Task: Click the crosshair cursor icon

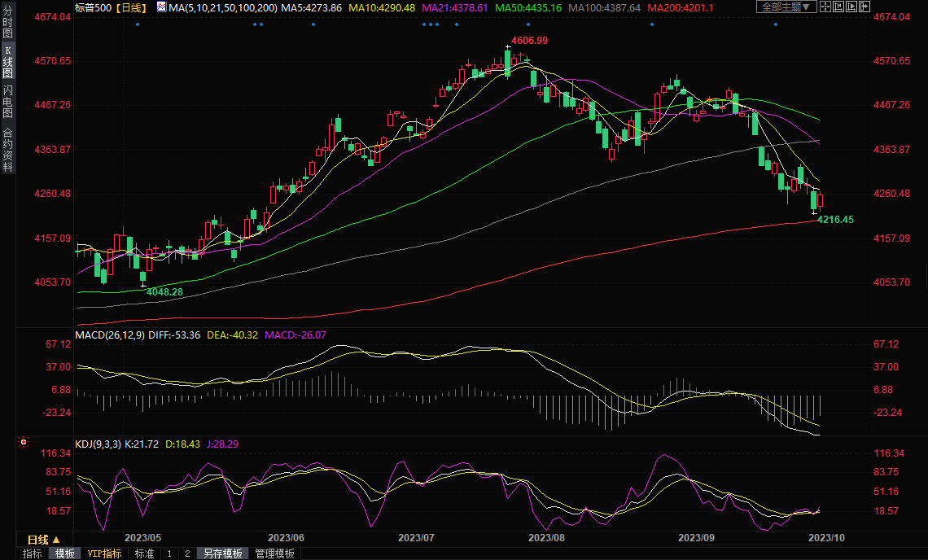Action: (826, 7)
